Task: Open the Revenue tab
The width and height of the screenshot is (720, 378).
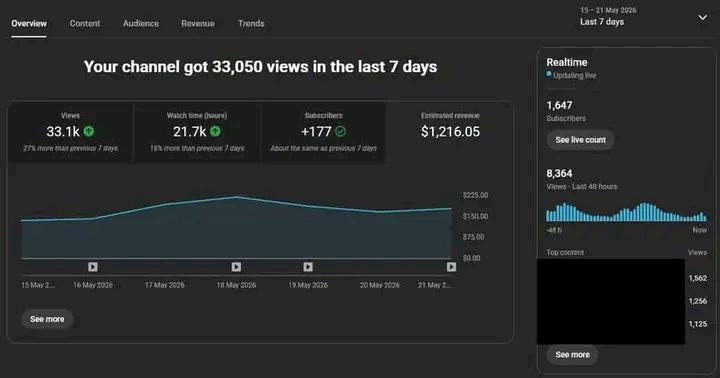Action: tap(197, 23)
